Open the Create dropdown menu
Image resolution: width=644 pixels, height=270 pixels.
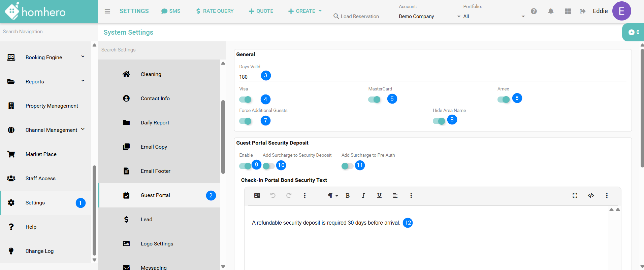pos(305,11)
